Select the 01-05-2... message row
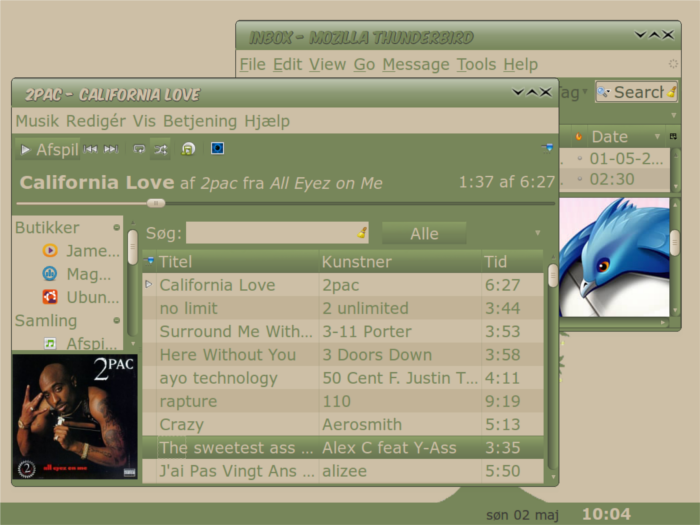The width and height of the screenshot is (700, 525). click(614, 158)
